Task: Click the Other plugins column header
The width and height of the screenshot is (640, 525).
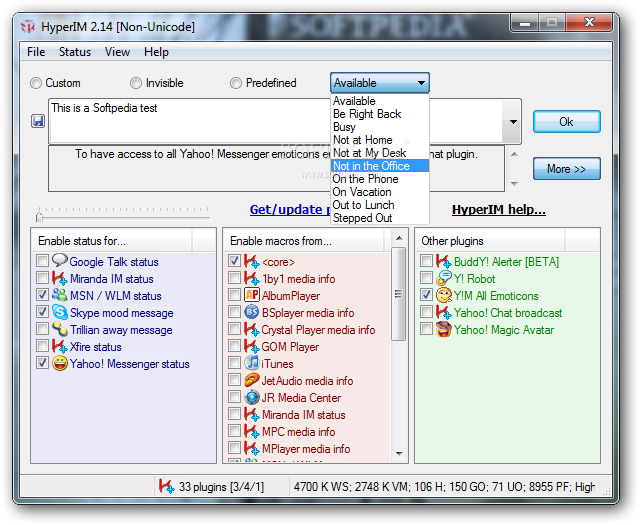Action: click(x=490, y=241)
